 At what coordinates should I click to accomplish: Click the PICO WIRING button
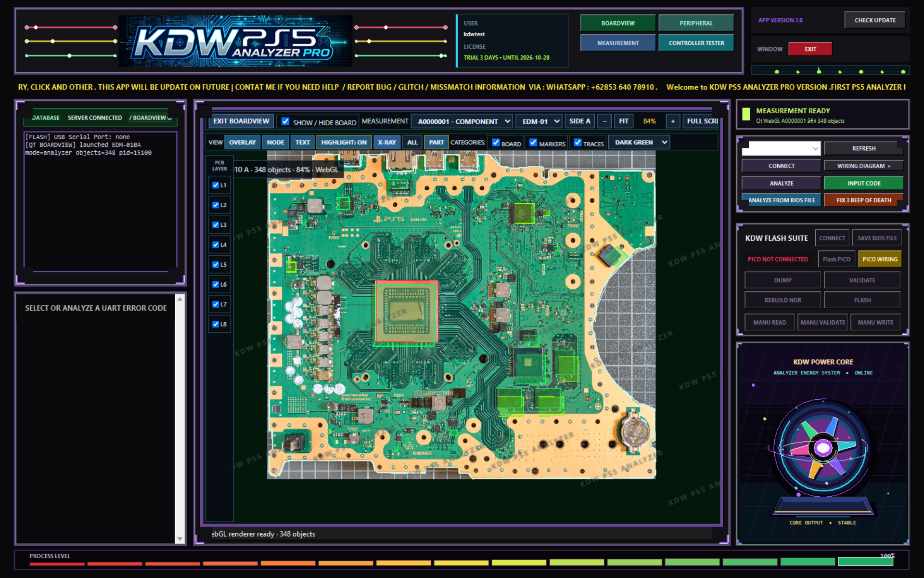tap(880, 259)
